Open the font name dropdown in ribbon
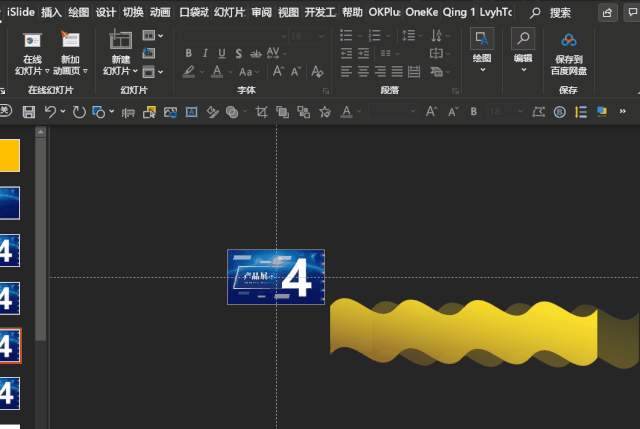640x429 pixels. [x=284, y=36]
